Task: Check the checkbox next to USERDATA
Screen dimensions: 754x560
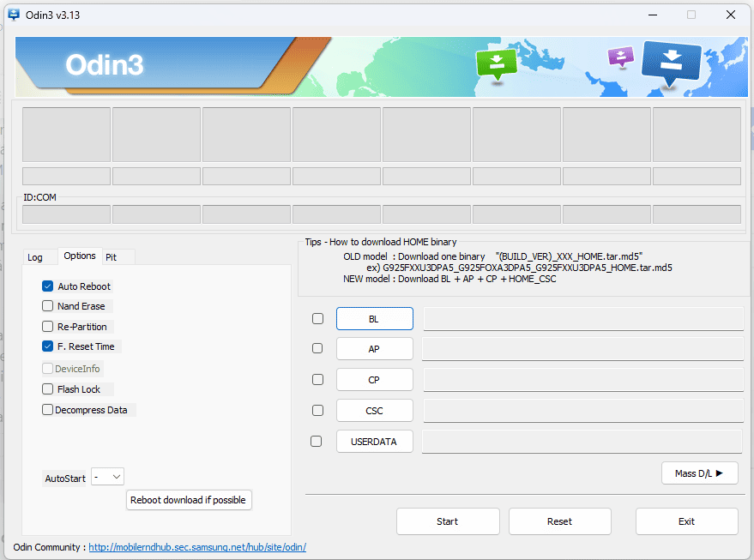Action: [x=317, y=441]
